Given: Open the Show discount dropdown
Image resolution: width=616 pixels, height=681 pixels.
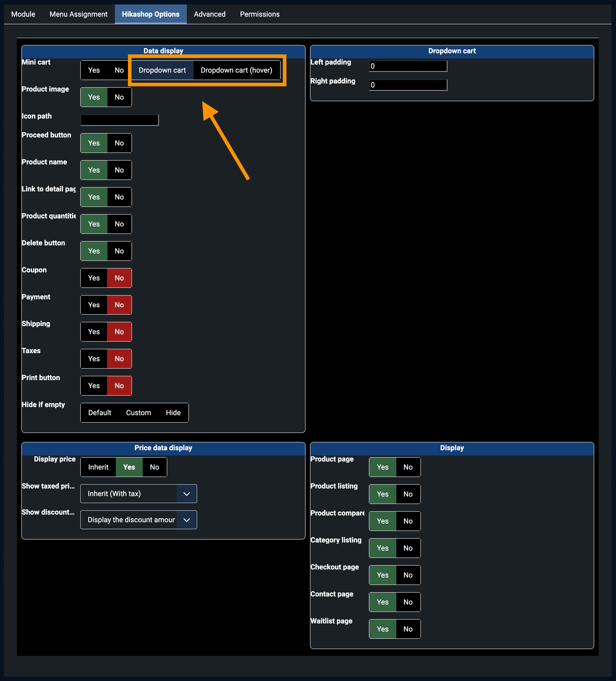Looking at the screenshot, I should tap(138, 520).
